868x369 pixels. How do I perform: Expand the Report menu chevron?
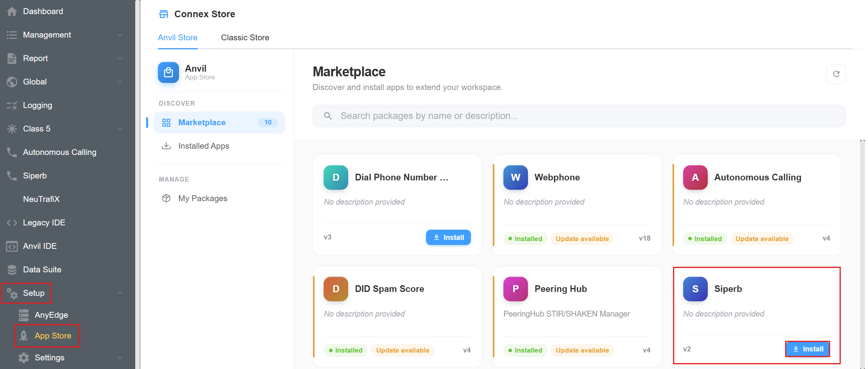click(120, 58)
